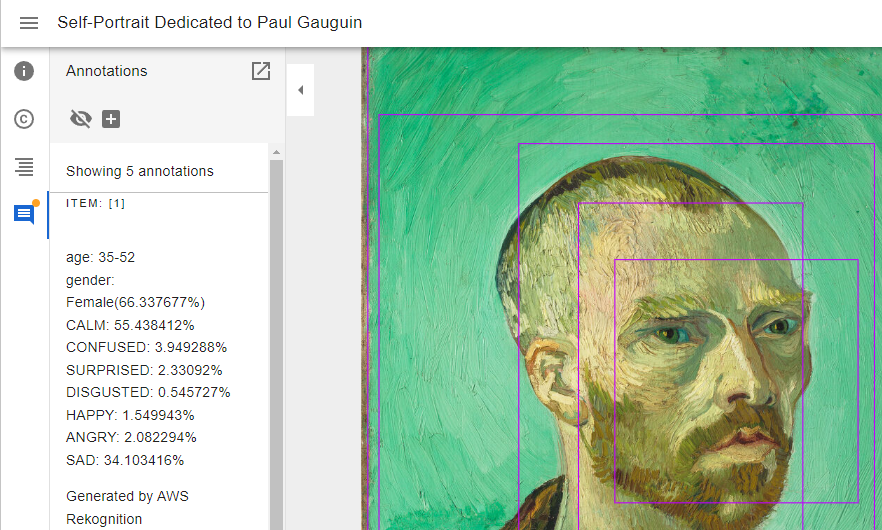This screenshot has height=530, width=882.
Task: Click the 'CALM: 55.438412%' line
Action: click(x=130, y=325)
